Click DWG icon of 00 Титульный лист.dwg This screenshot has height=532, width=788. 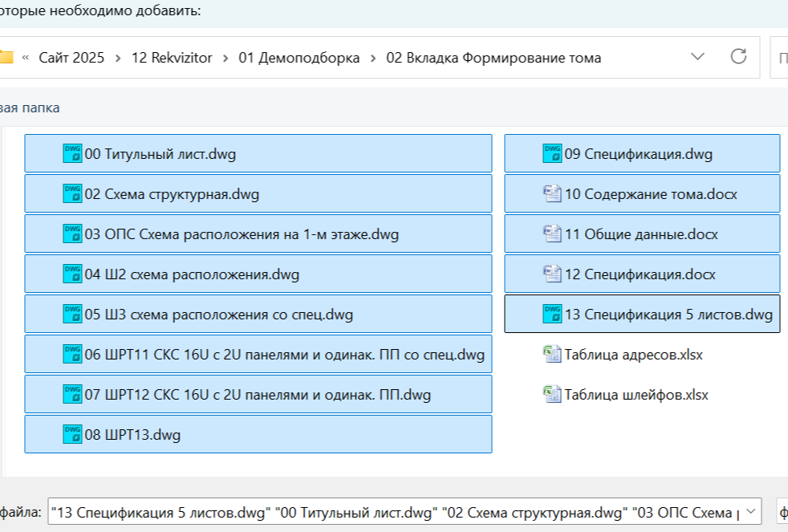coord(72,153)
